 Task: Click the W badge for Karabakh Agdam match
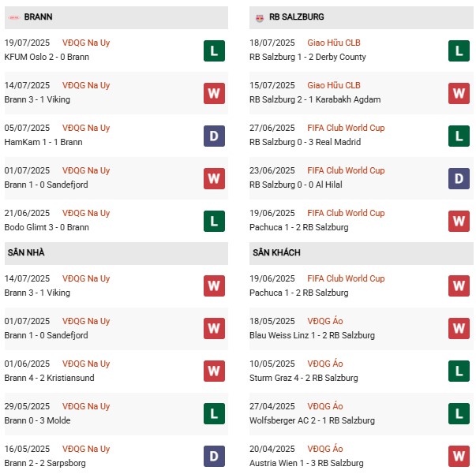[x=459, y=93]
